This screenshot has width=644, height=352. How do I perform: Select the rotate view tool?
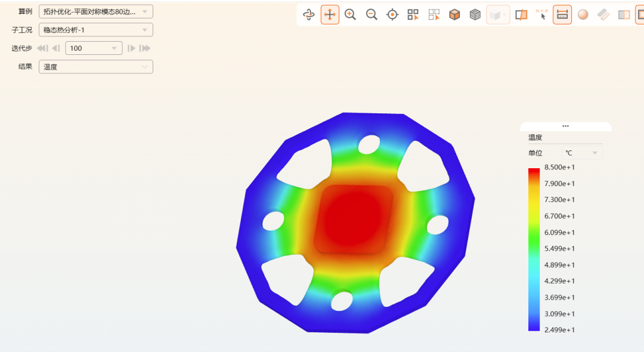[x=308, y=15]
